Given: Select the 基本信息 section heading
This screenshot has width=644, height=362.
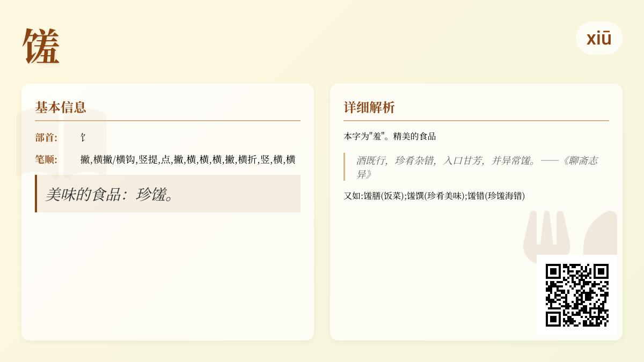Looking at the screenshot, I should coord(61,107).
